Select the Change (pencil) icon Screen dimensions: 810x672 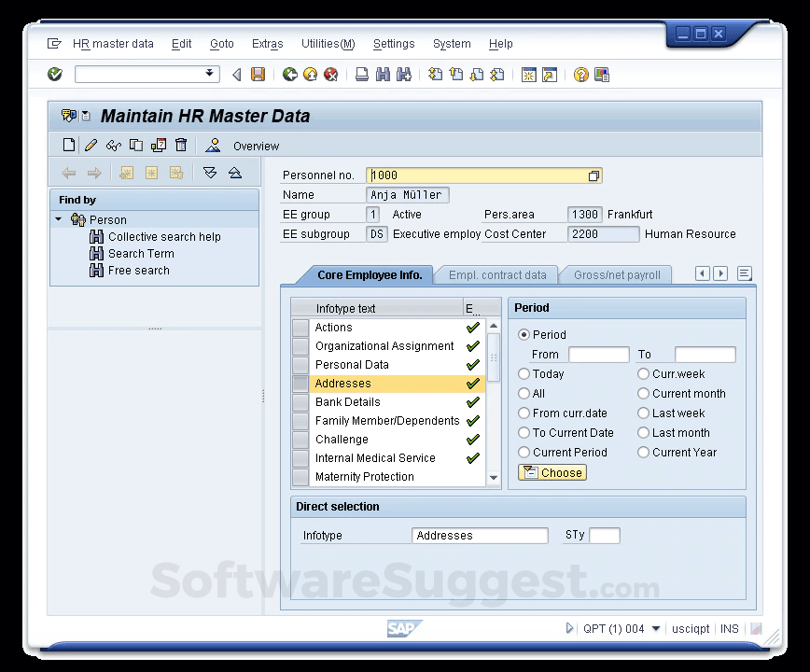click(91, 145)
